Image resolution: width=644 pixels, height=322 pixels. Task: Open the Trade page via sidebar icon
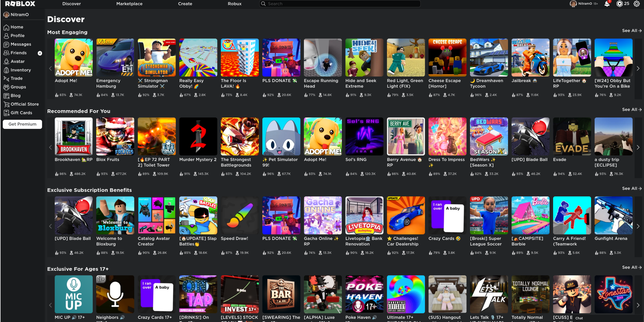coord(16,78)
